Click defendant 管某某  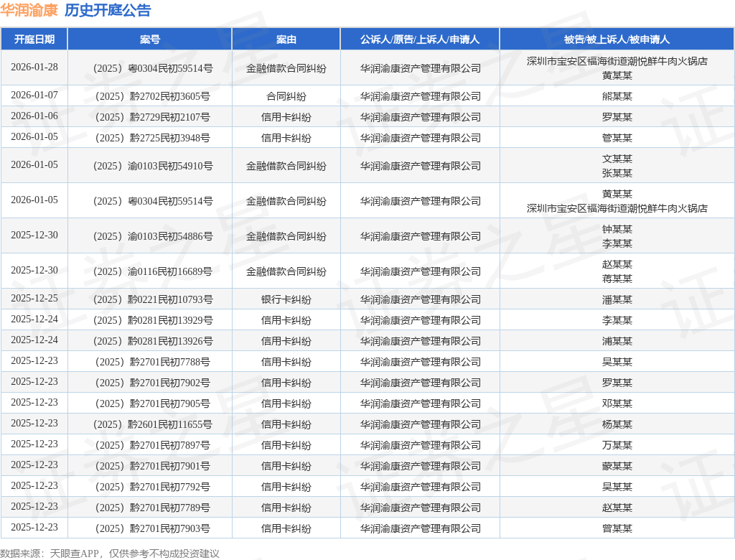pos(617,139)
